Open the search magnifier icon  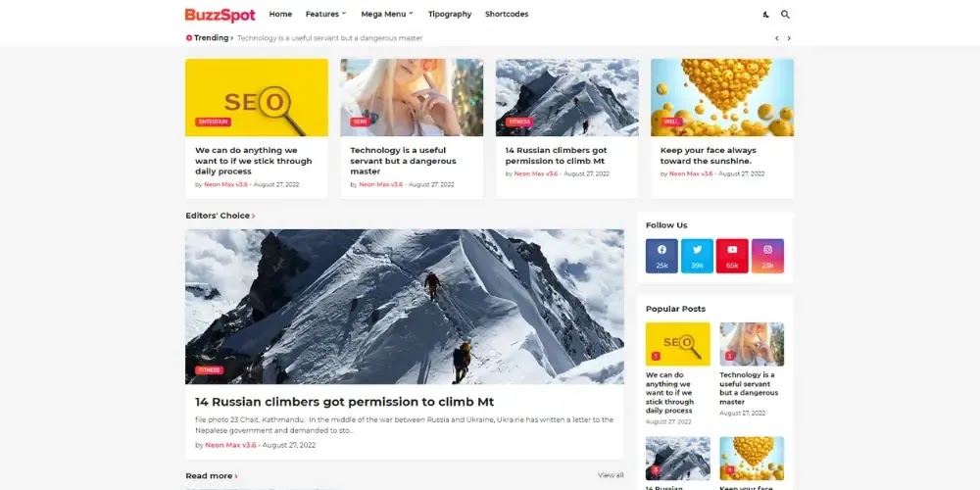(x=785, y=15)
